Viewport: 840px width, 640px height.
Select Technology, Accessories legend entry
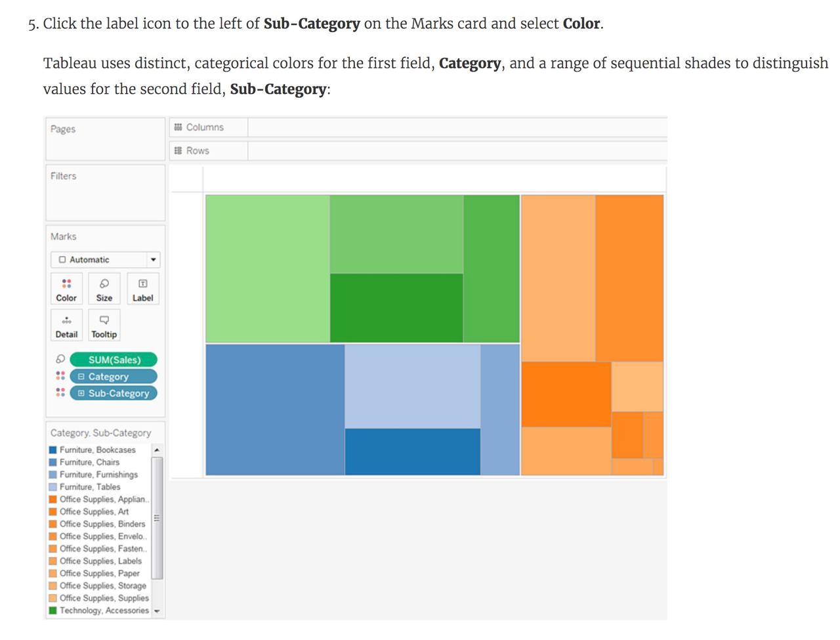99,610
